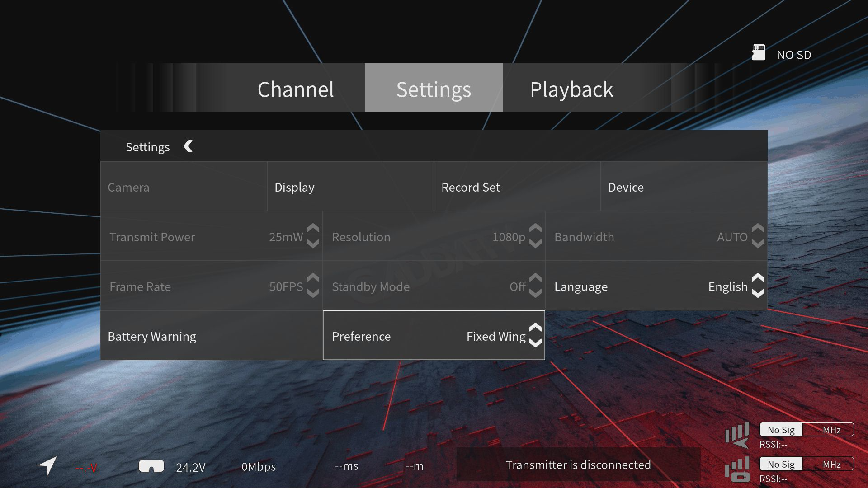Image resolution: width=868 pixels, height=488 pixels.
Task: Click the English language value
Action: point(728,286)
